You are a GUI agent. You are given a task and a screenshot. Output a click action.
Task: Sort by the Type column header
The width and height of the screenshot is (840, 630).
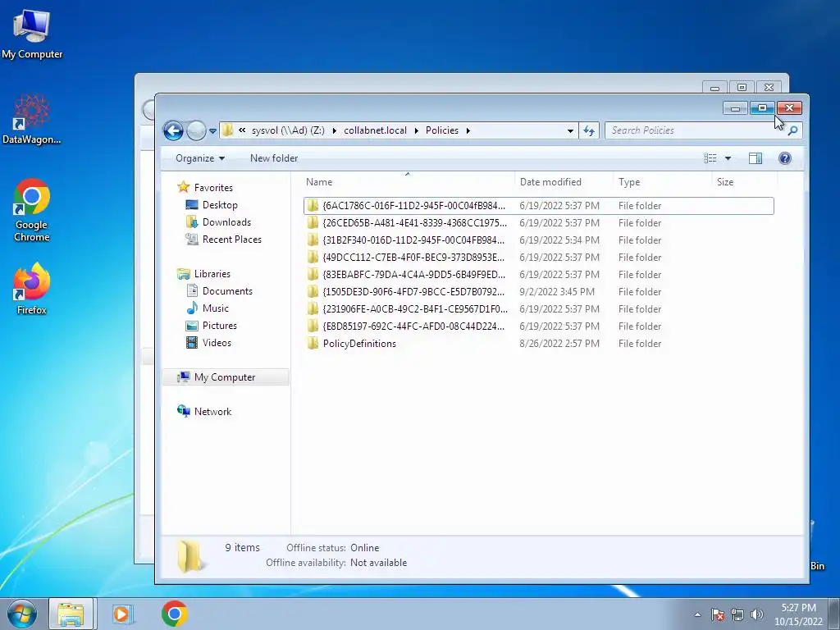tap(663, 182)
